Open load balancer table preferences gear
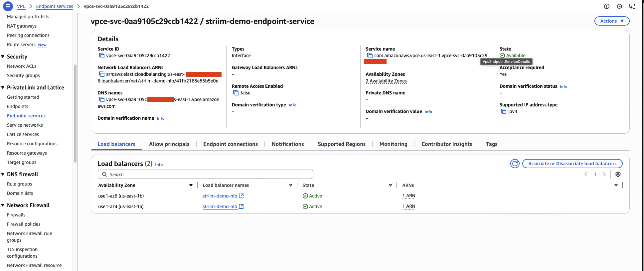 click(x=618, y=175)
